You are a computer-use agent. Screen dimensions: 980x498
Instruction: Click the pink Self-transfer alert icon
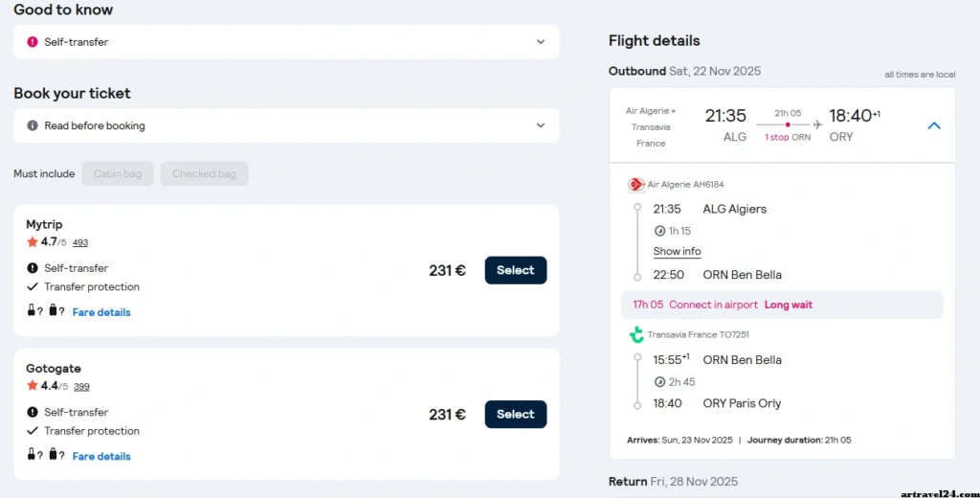pos(33,42)
